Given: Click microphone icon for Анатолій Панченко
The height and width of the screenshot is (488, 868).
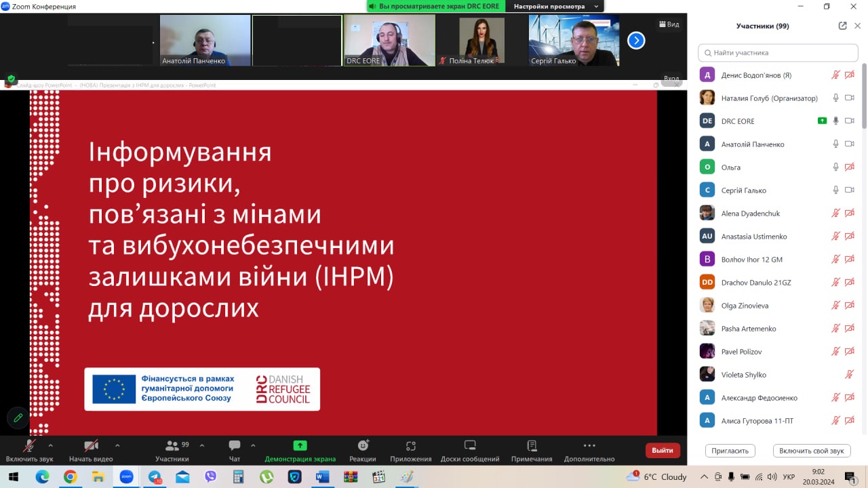Looking at the screenshot, I should (x=835, y=144).
